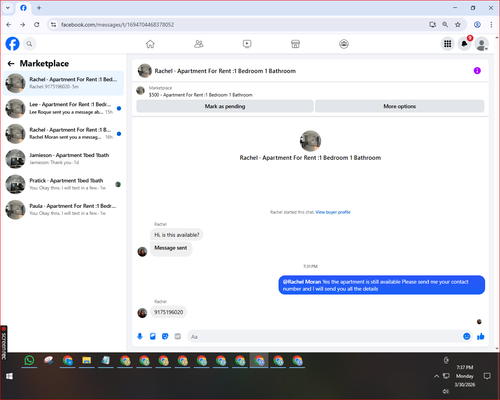Screen dimensions: 500x400
Task: Open the Marketplace storefront icon in top navigation
Action: pyautogui.click(x=295, y=44)
